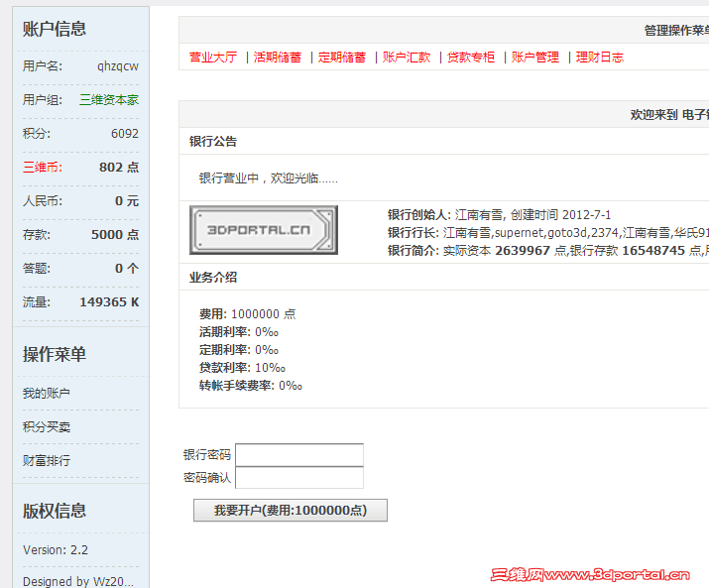The width and height of the screenshot is (709, 588).
Task: Open 贷款专柜 menu link
Action: [471, 57]
